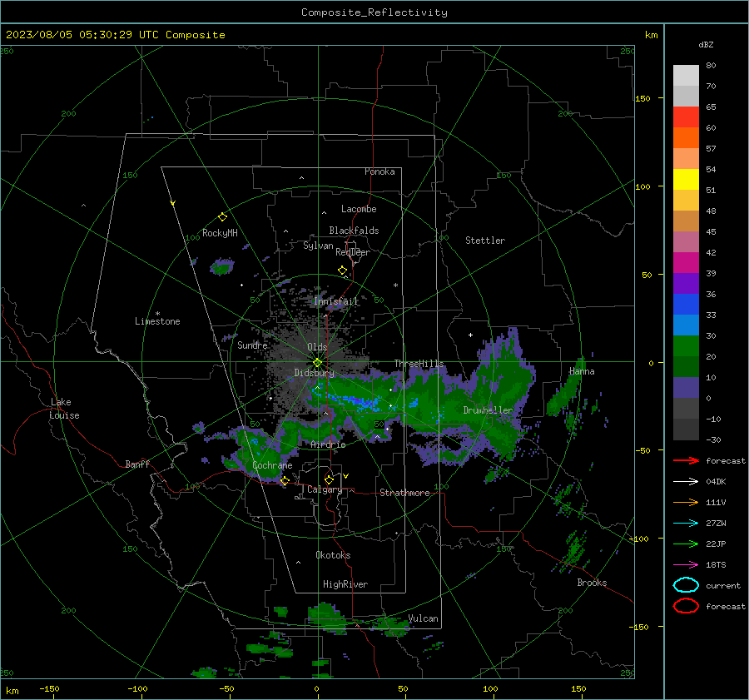The width and height of the screenshot is (749, 700).
Task: Select the bright green 30-20 dBZ swatch
Action: click(686, 346)
